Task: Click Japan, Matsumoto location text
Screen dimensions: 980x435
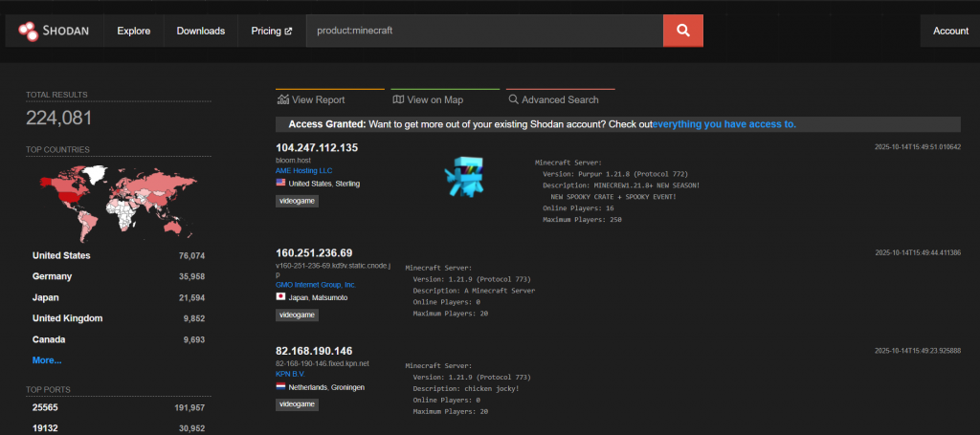Action: (318, 297)
